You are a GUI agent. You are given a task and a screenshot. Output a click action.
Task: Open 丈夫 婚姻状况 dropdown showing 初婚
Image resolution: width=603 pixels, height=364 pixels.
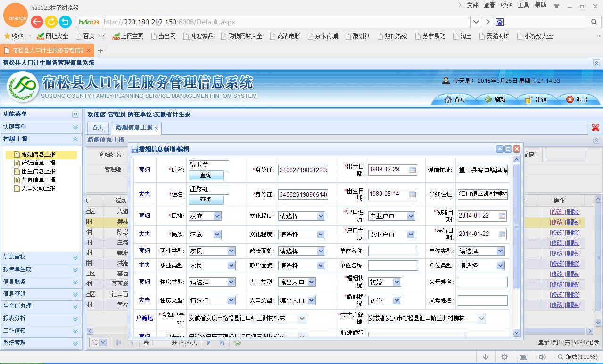[397, 300]
